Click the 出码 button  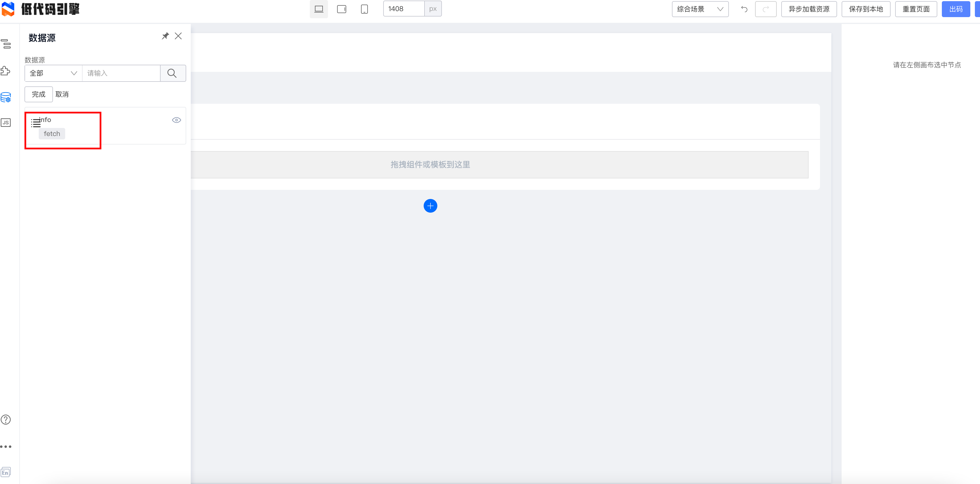point(956,9)
